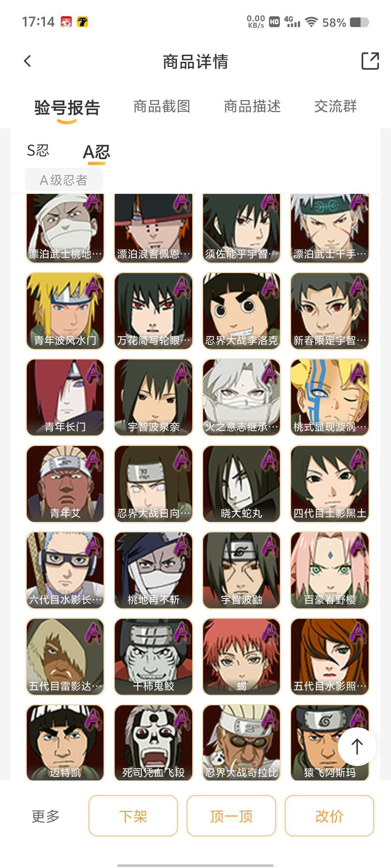Select the 晓大蛇丸 ninja icon
391x868 pixels.
(x=241, y=484)
